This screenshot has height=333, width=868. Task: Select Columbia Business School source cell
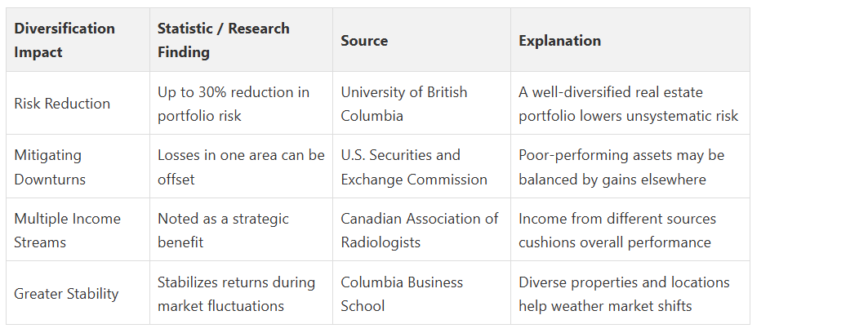tap(422, 293)
